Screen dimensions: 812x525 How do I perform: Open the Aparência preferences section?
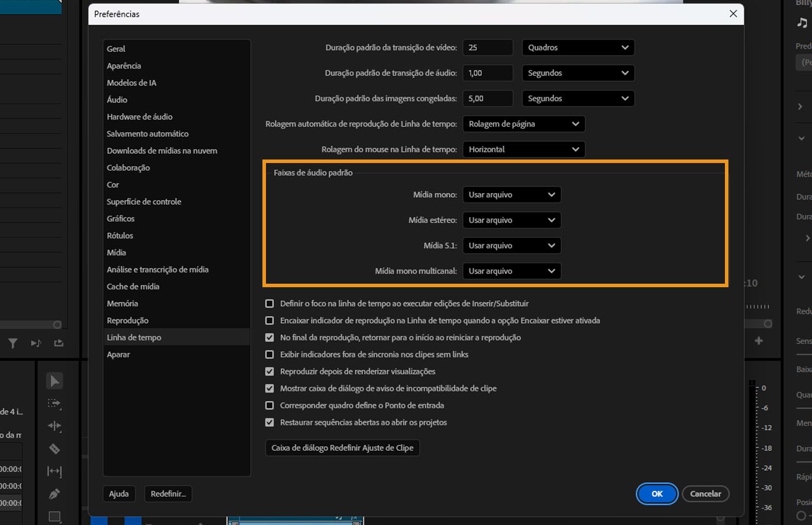[124, 65]
